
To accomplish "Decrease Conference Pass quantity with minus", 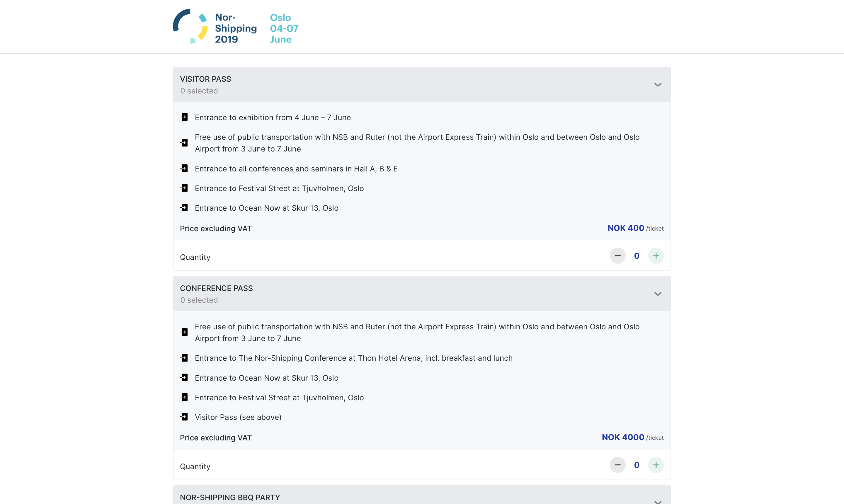I will coord(617,465).
